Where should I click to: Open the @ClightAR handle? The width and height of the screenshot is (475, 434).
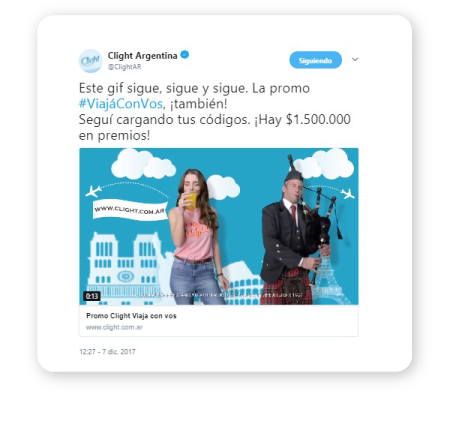click(x=124, y=67)
